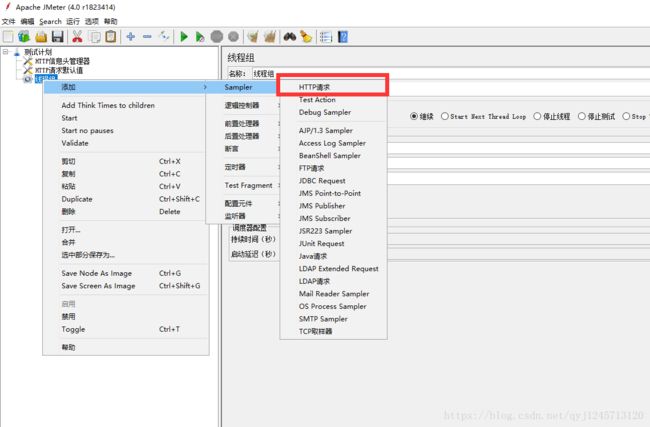The width and height of the screenshot is (650, 427).
Task: Open the 断言 submenu
Action: pos(244,148)
